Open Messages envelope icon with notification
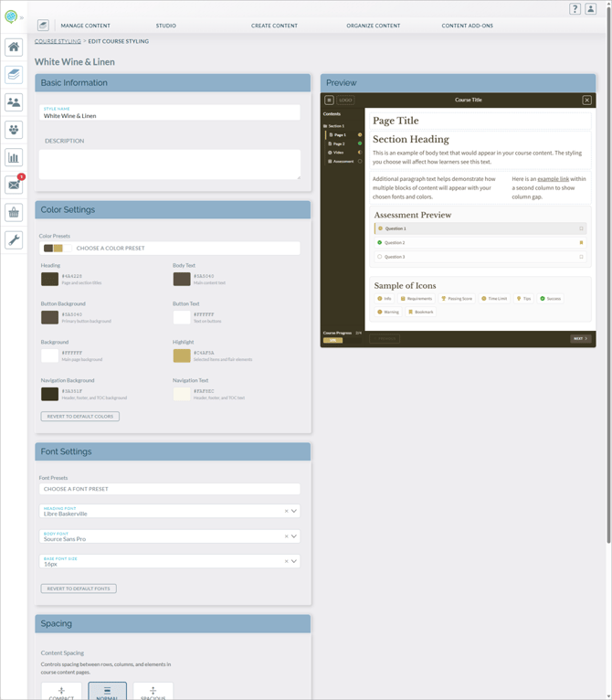 [x=14, y=185]
